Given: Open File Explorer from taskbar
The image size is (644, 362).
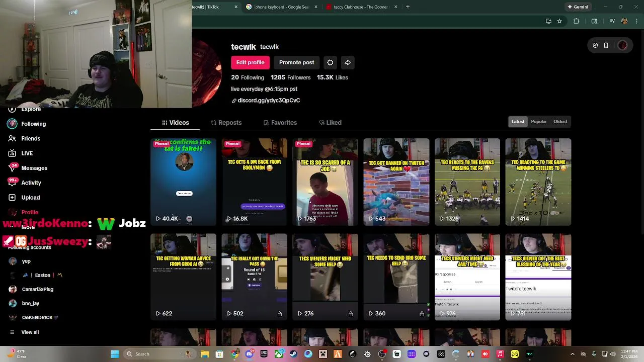Looking at the screenshot, I should click(x=204, y=354).
